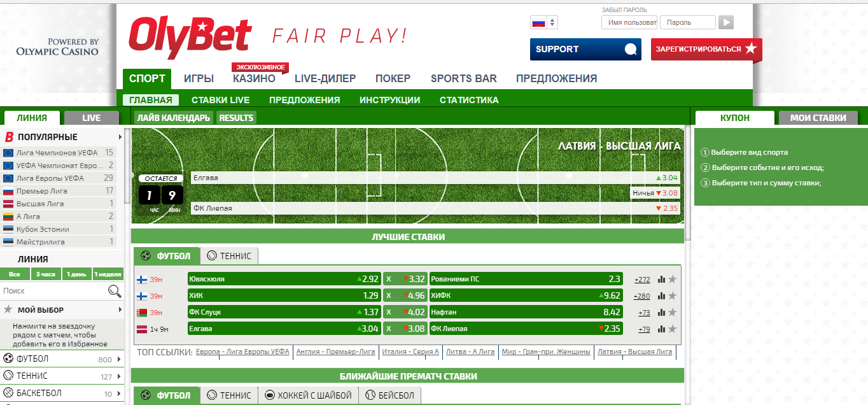This screenshot has width=868, height=405.
Task: Focus the Пароль password field
Action: pos(688,22)
